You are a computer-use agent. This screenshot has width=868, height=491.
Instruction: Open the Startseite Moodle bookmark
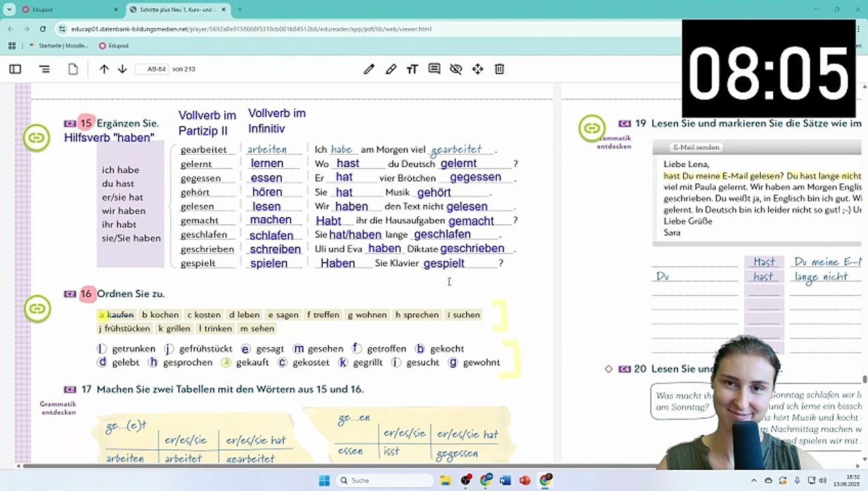(59, 46)
